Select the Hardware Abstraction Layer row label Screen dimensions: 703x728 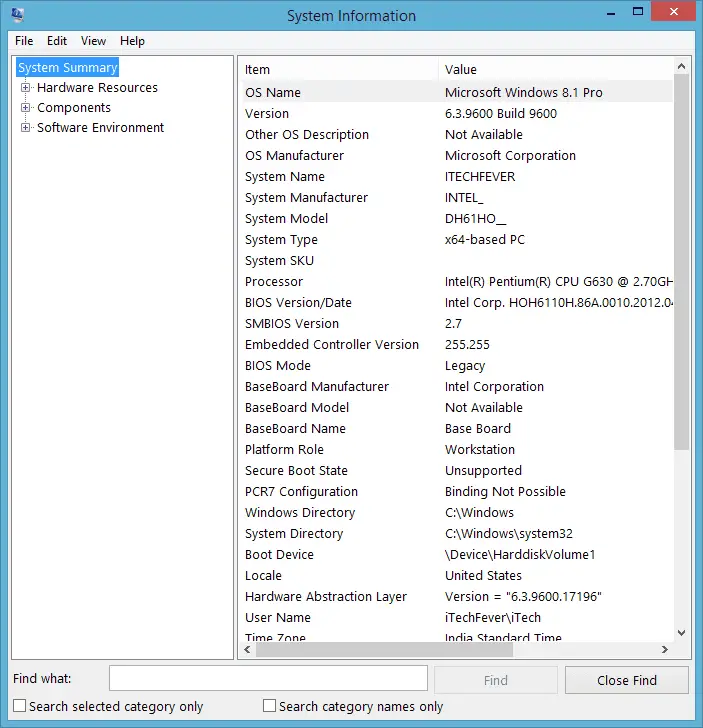[326, 597]
